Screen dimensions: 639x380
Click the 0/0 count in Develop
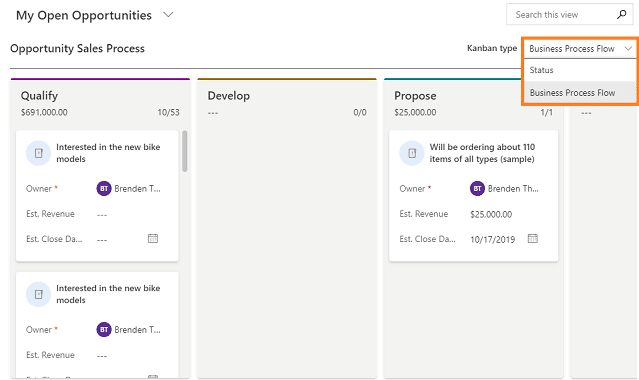point(360,113)
